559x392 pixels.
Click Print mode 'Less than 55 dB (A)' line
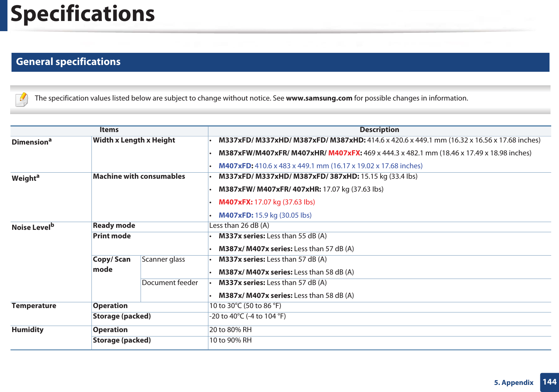(x=273, y=236)
